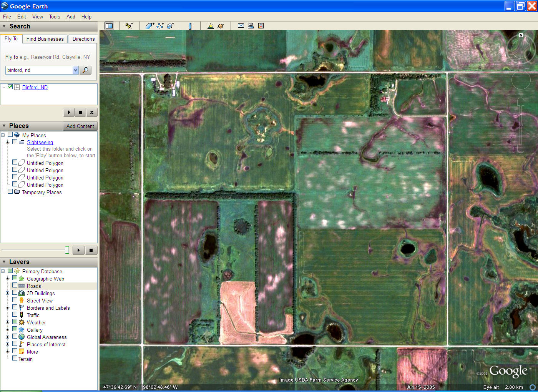538x392 pixels.
Task: Open the View menu
Action: click(x=38, y=17)
